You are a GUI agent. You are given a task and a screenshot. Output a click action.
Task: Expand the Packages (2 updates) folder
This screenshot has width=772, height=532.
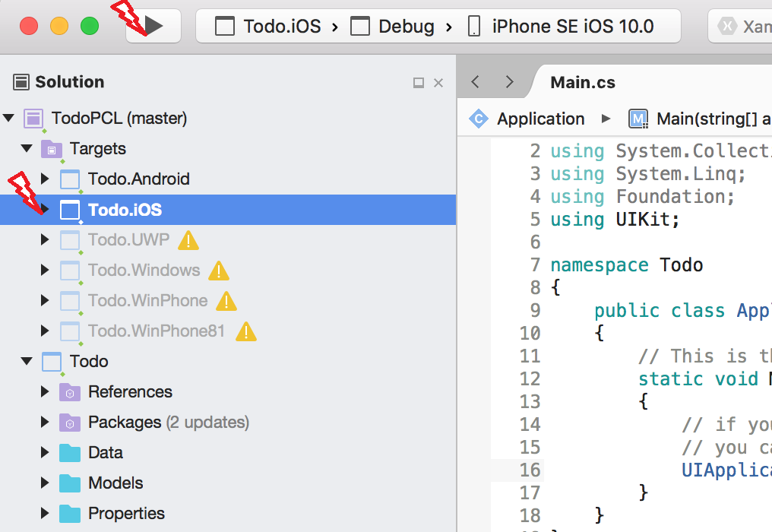click(45, 422)
